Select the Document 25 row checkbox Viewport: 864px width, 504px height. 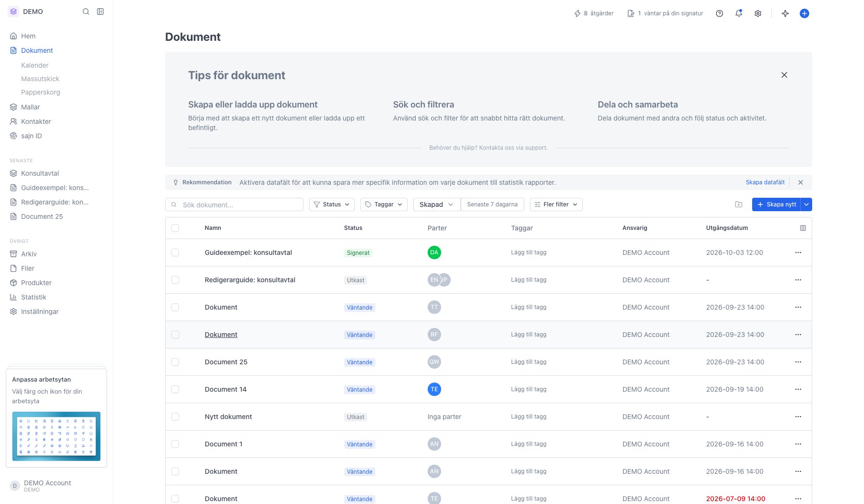click(x=175, y=362)
